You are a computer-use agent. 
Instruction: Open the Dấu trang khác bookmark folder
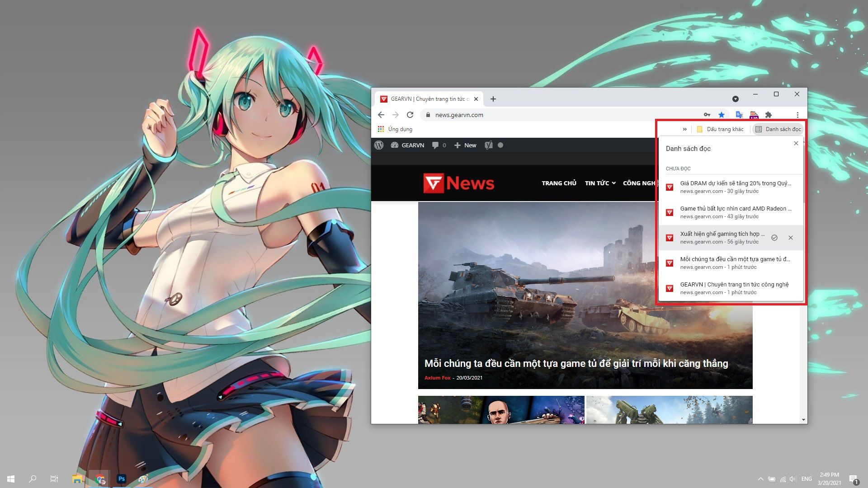point(720,129)
